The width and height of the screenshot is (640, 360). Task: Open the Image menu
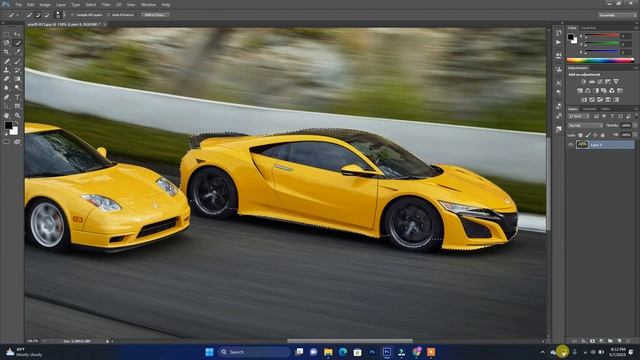tap(45, 4)
